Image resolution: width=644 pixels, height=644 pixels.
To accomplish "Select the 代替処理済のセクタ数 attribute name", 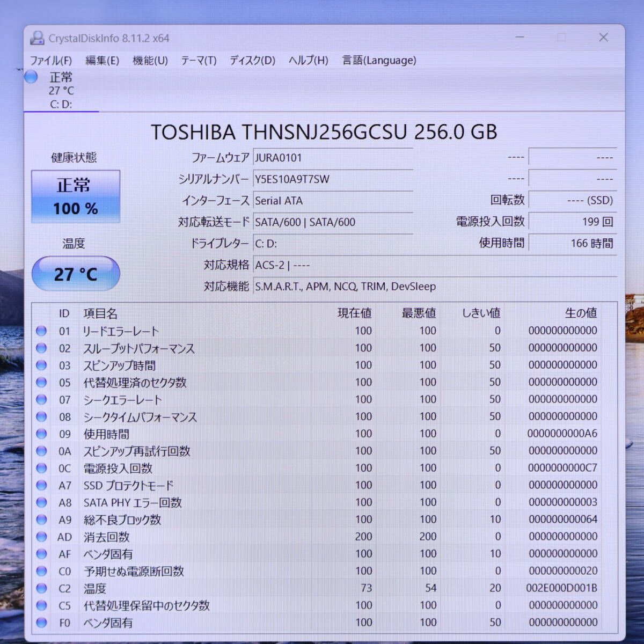I will pos(135,383).
